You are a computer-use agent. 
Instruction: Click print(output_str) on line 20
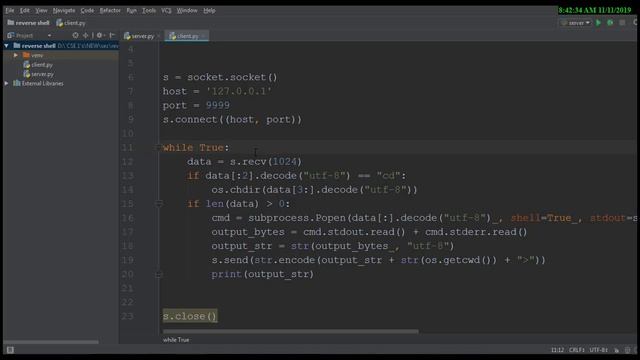pos(262,274)
